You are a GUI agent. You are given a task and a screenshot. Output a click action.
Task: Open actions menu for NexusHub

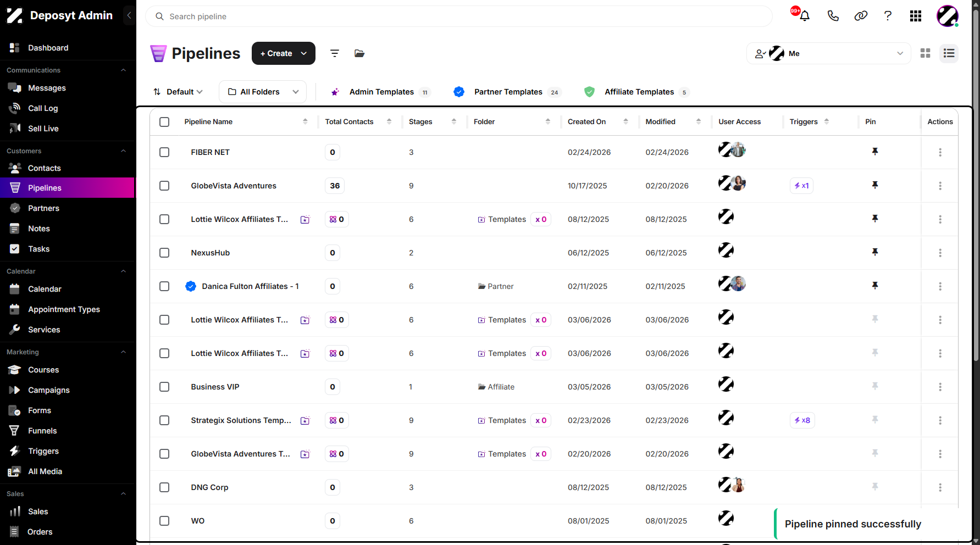click(940, 253)
